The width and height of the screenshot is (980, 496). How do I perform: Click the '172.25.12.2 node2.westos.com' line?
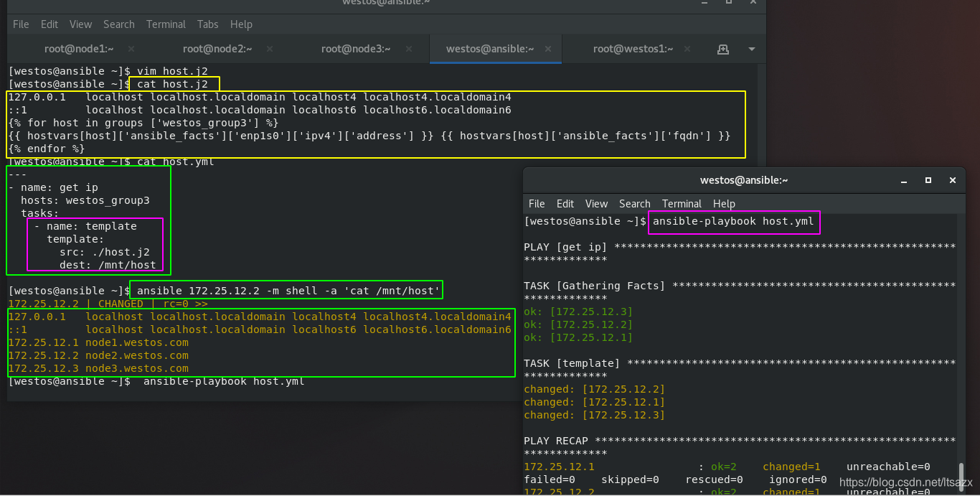[x=98, y=355]
